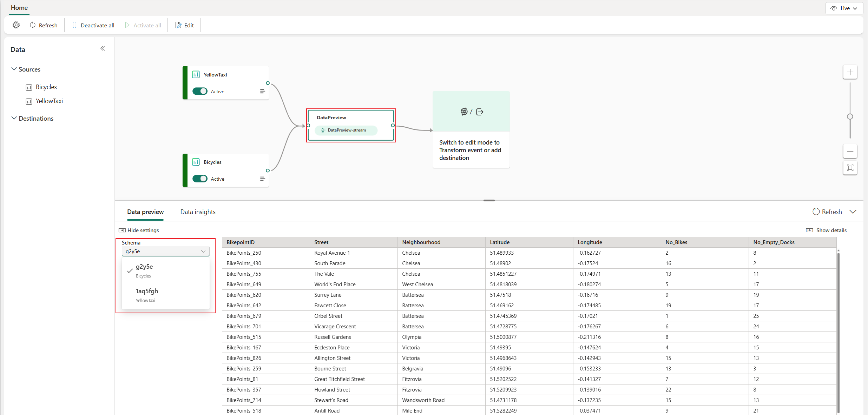Screen dimensions: 868x415
Task: Zoom in on the canvas with plus button
Action: (850, 72)
